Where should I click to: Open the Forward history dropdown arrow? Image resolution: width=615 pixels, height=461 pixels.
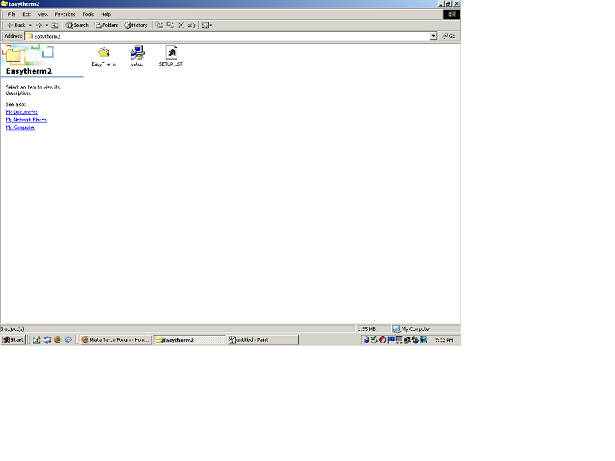47,25
